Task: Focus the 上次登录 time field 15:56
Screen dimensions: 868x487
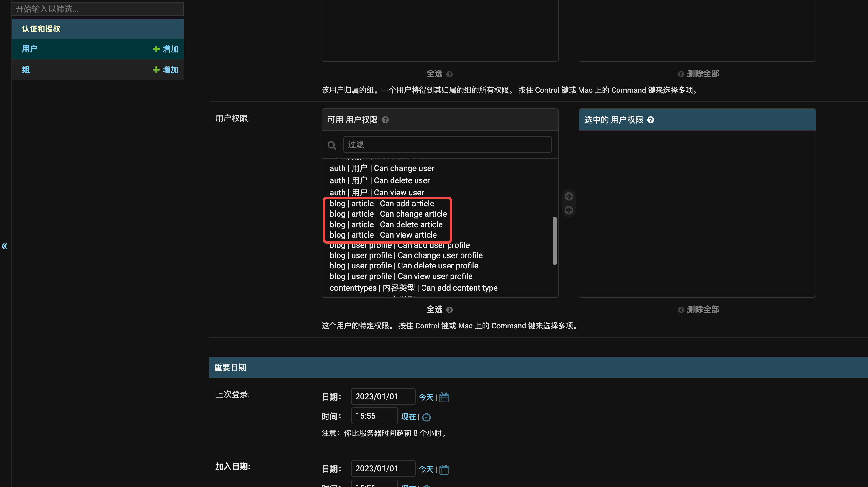Action: pyautogui.click(x=374, y=416)
